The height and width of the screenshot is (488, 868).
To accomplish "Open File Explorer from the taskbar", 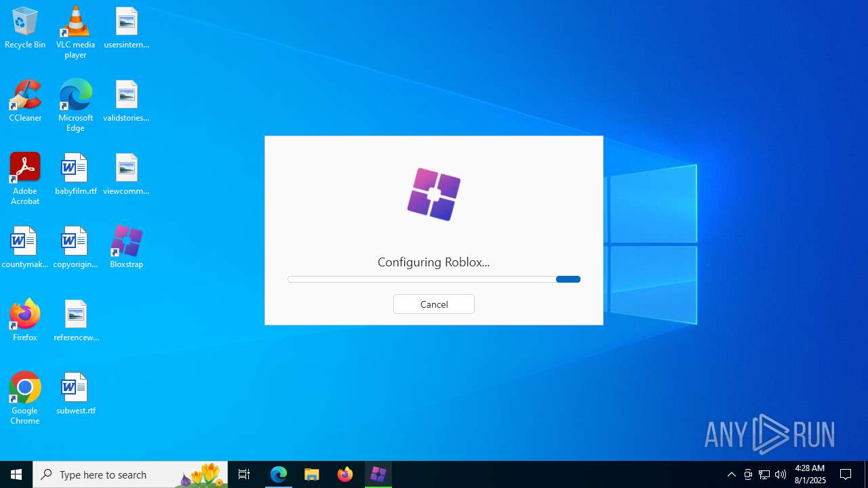I will (312, 474).
